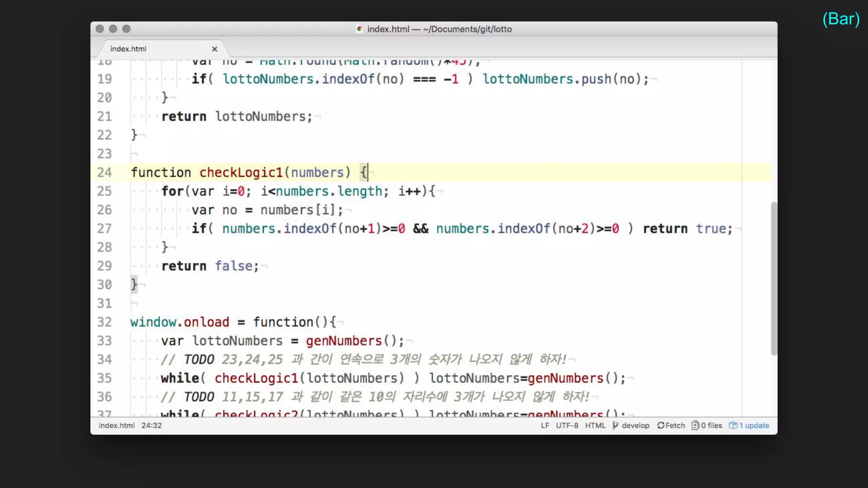
Task: Open HTML grammar selector
Action: pyautogui.click(x=595, y=425)
